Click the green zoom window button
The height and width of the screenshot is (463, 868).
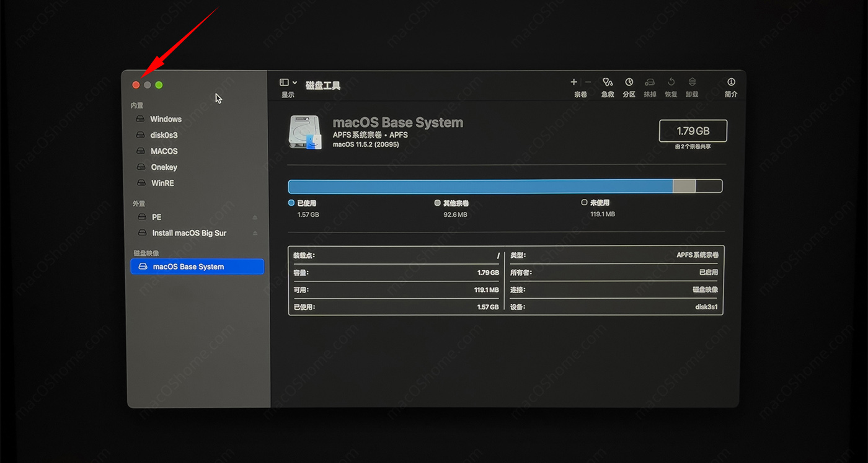(159, 85)
